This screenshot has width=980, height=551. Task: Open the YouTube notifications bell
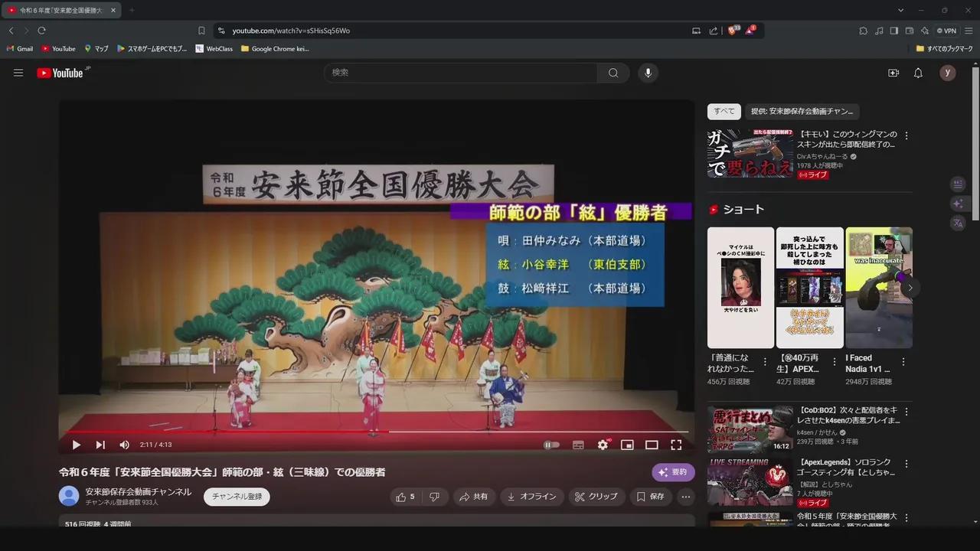pos(918,73)
